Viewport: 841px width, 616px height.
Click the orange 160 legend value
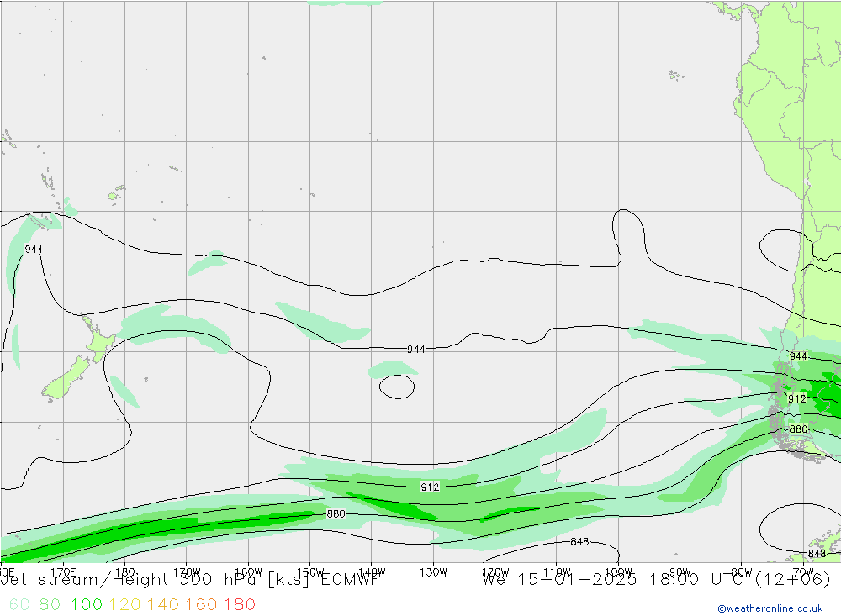pos(201,604)
